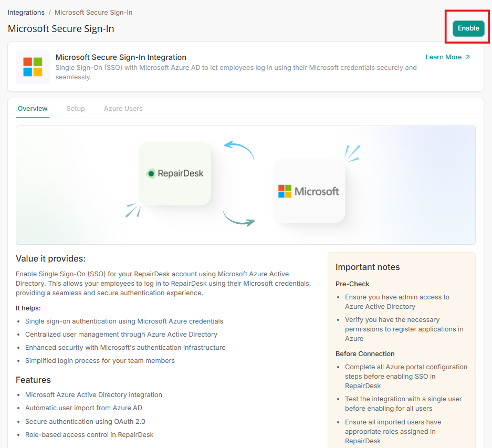The image size is (492, 448).
Task: Click the blue sparkle lines near Microsoft tile
Action: [352, 152]
